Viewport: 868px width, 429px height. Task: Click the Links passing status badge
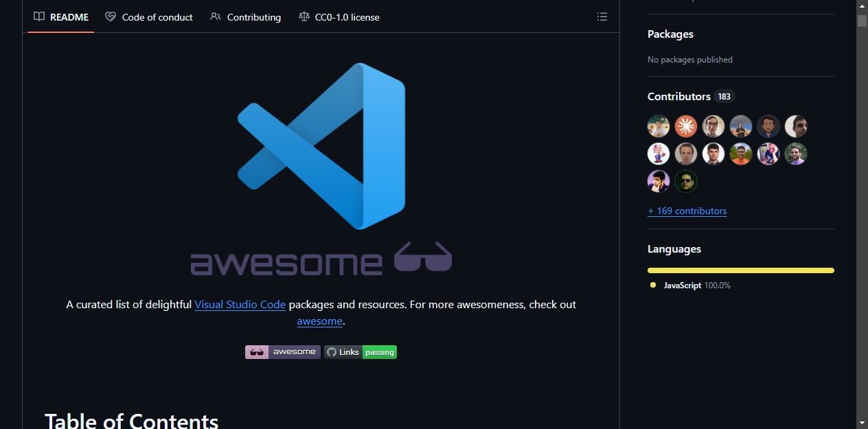pos(361,352)
